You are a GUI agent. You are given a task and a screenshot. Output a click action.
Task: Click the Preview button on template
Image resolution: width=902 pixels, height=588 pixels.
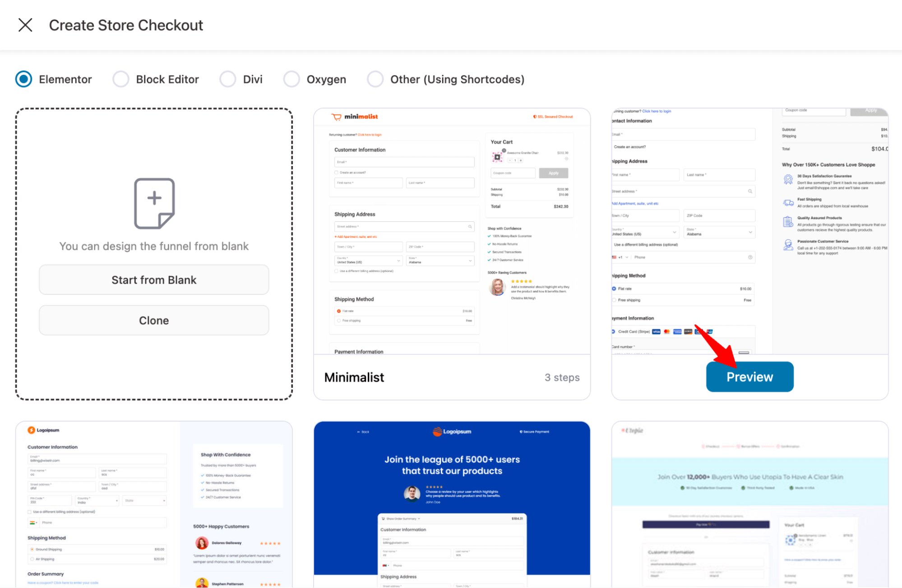(x=749, y=377)
